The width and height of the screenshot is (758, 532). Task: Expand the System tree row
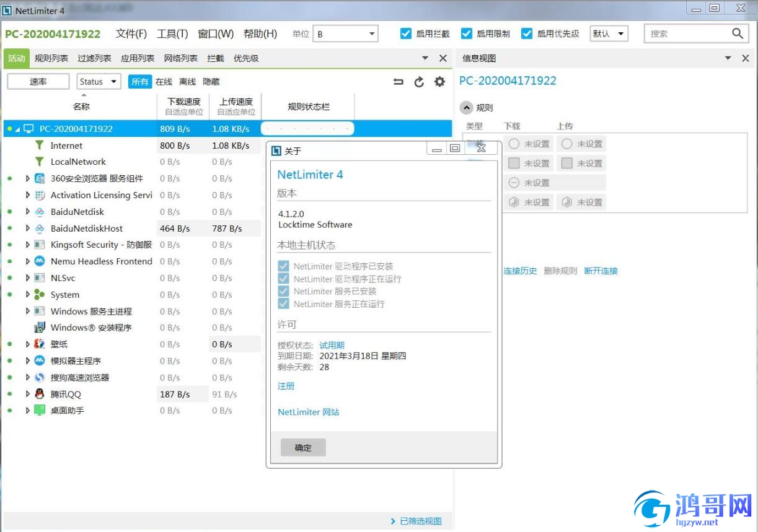click(28, 295)
